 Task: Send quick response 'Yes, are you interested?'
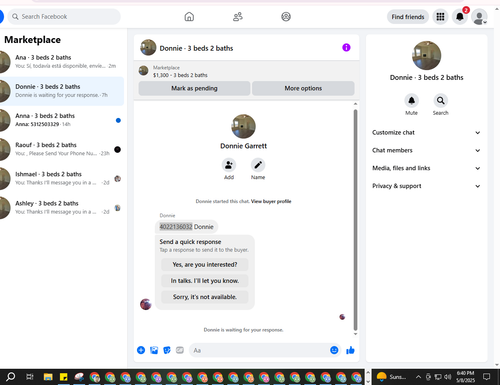pos(205,265)
